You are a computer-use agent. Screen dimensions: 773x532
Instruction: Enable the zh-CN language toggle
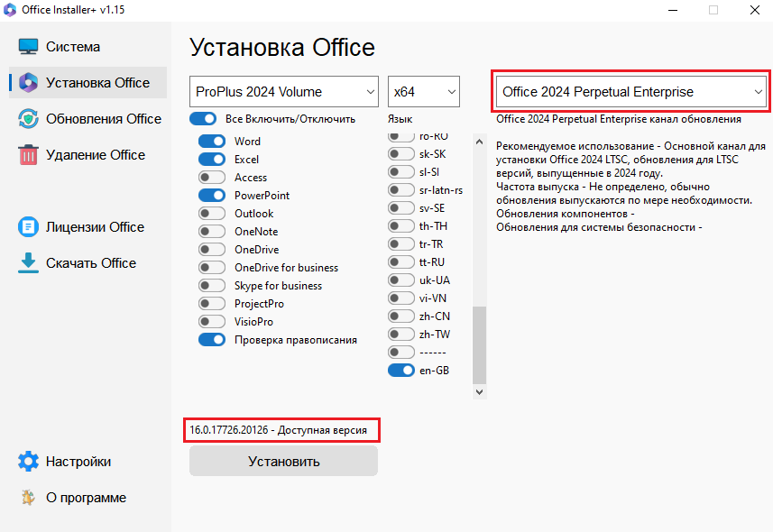(x=401, y=316)
